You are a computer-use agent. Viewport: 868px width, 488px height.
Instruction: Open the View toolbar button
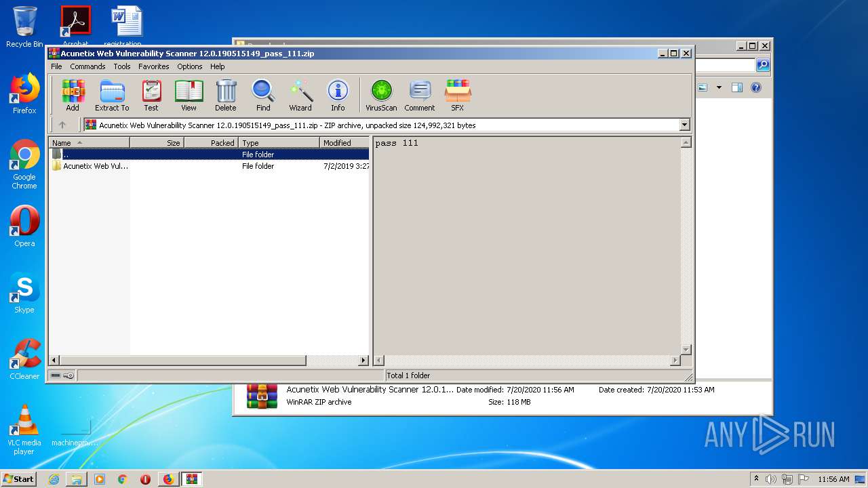[x=189, y=95]
